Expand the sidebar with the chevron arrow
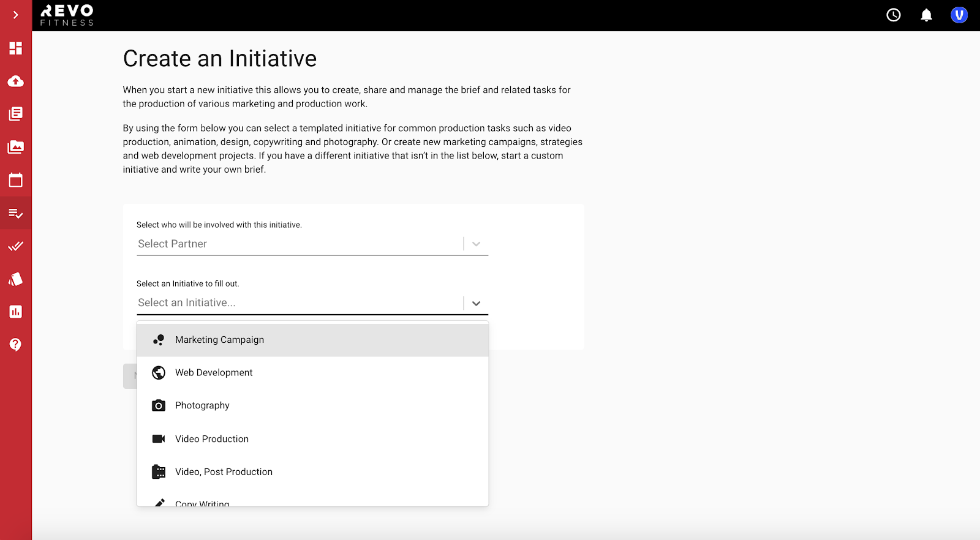This screenshot has height=540, width=980. pyautogui.click(x=16, y=15)
